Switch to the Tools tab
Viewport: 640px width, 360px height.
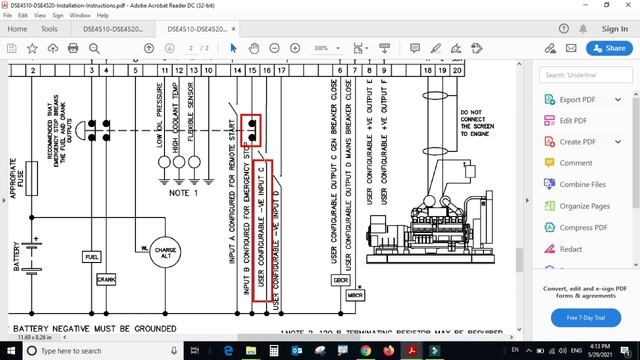point(49,29)
